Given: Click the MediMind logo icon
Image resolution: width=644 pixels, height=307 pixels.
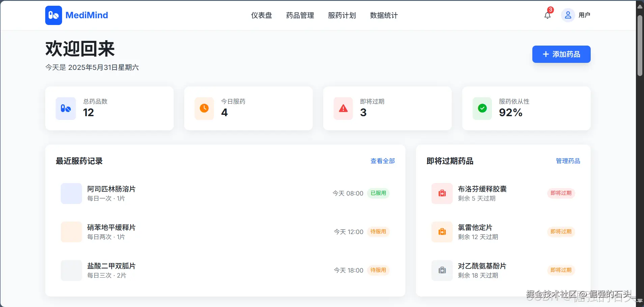Looking at the screenshot, I should click(x=53, y=15).
